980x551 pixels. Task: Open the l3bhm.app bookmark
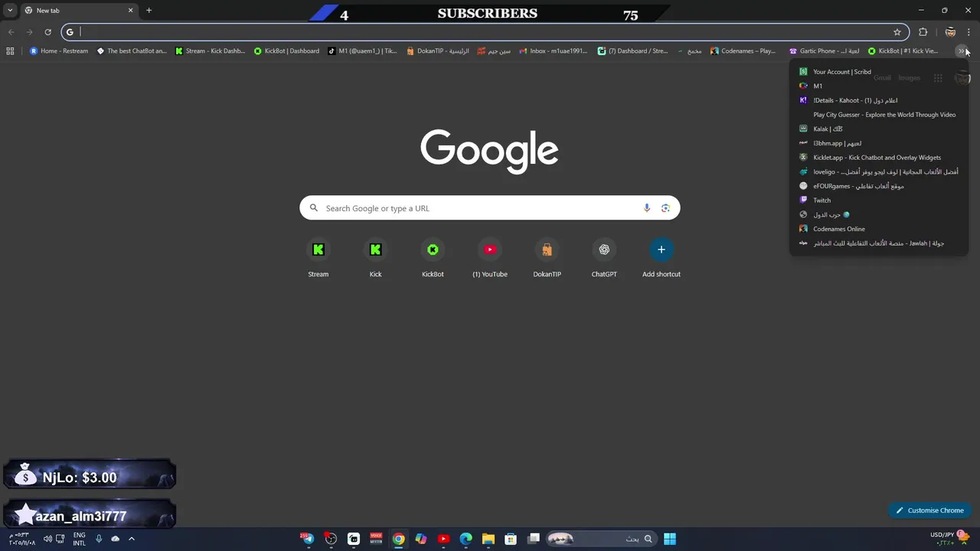click(x=879, y=143)
